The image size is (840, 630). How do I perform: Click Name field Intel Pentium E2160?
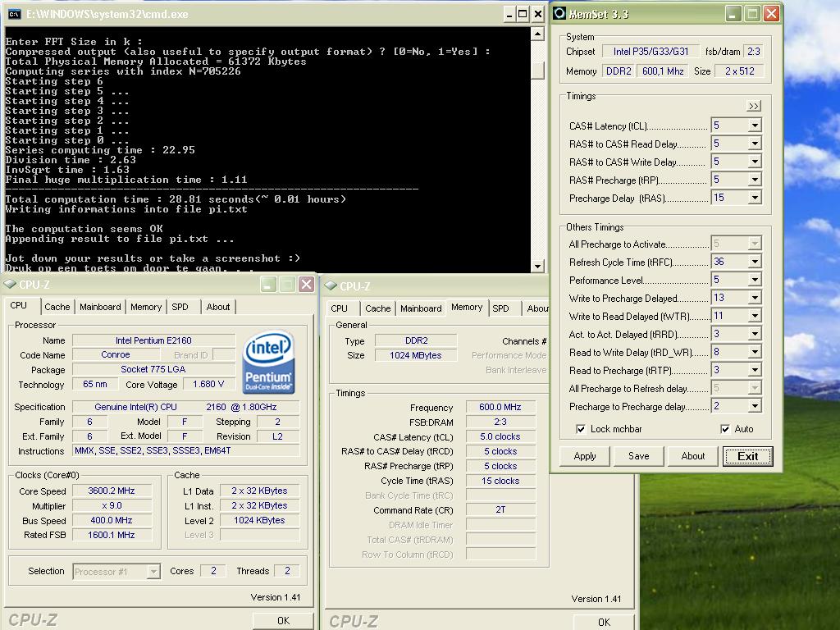click(153, 340)
